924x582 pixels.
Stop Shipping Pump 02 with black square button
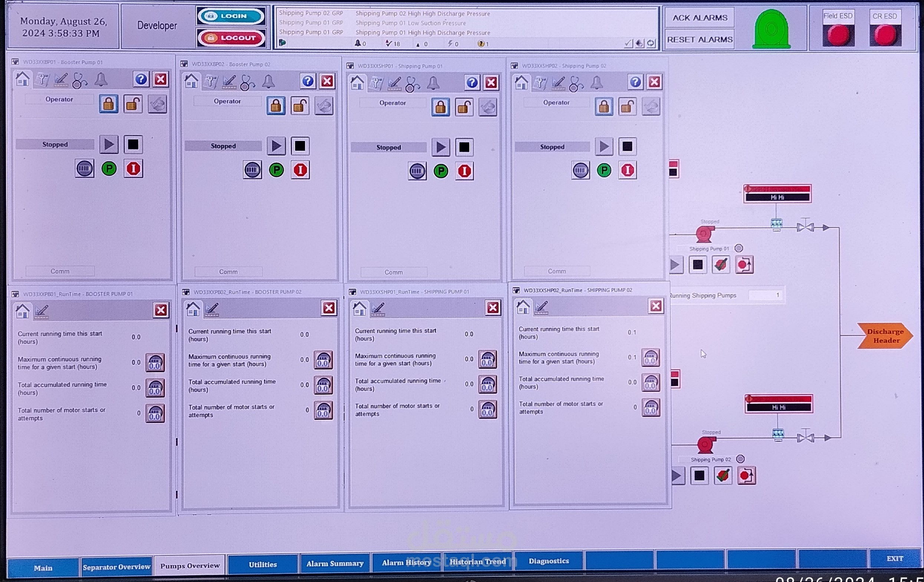[627, 147]
